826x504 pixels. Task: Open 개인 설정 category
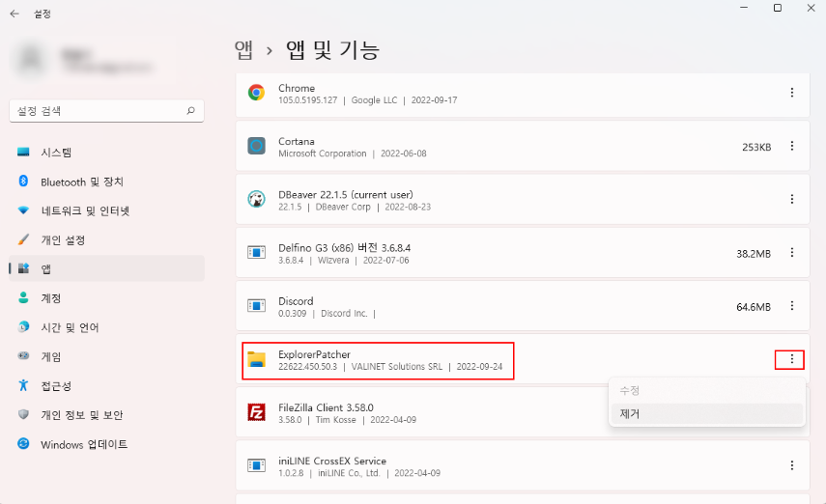[x=106, y=240]
